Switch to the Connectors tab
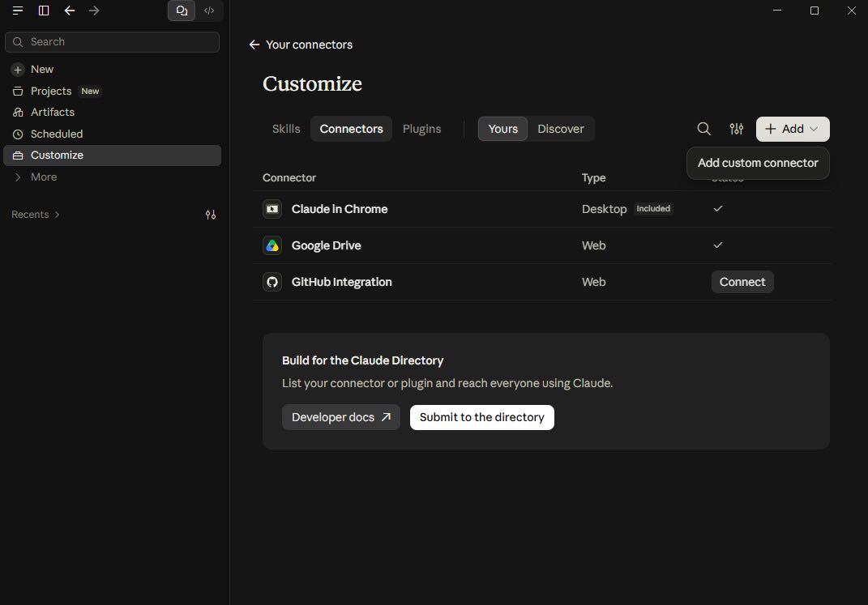Viewport: 868px width, 605px height. tap(352, 129)
